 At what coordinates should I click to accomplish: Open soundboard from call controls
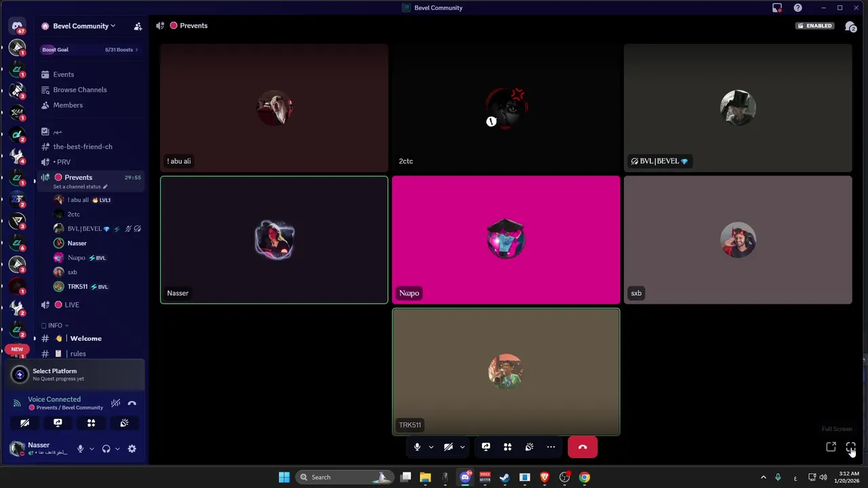(x=529, y=447)
